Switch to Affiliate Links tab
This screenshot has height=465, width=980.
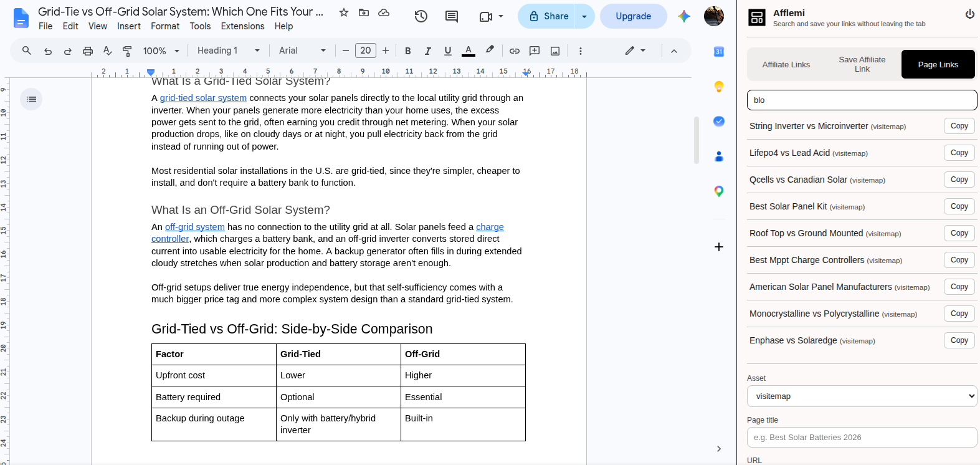tap(786, 64)
